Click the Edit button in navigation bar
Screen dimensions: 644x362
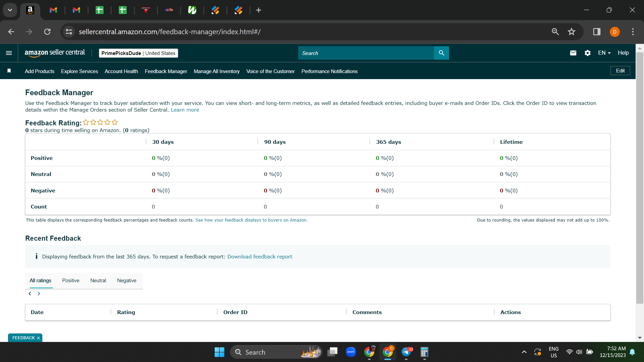coord(620,71)
